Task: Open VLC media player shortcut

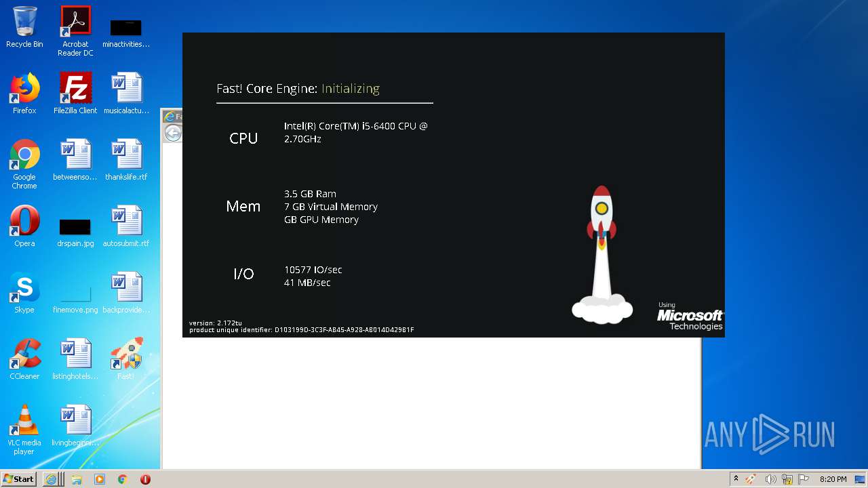Action: tap(24, 430)
